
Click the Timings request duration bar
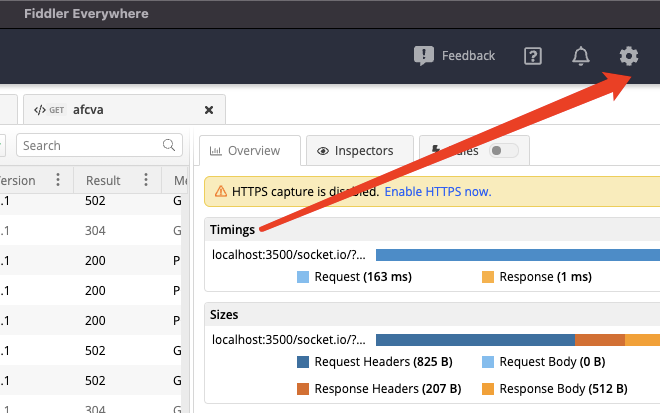point(517,255)
